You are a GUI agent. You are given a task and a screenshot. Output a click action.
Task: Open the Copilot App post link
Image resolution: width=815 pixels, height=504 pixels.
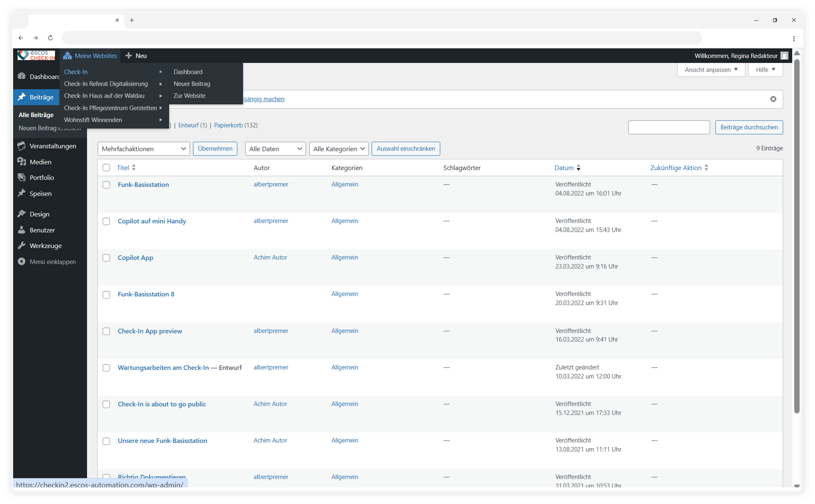[135, 258]
